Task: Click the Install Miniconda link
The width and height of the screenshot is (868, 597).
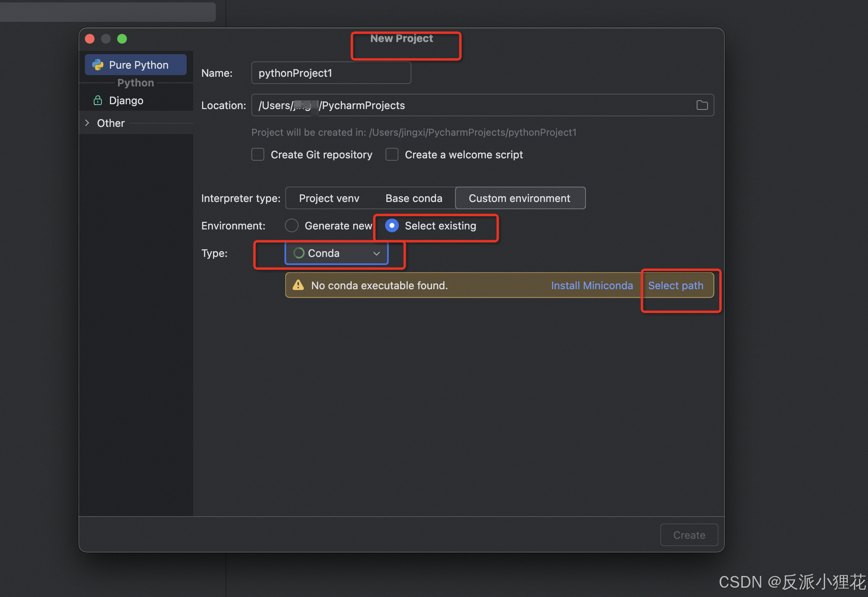Action: point(592,286)
